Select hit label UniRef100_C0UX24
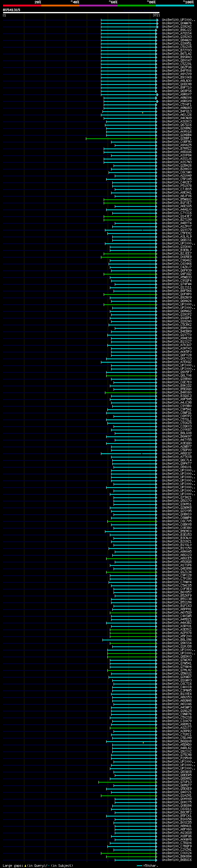This screenshot has width=197, height=868. point(177,853)
